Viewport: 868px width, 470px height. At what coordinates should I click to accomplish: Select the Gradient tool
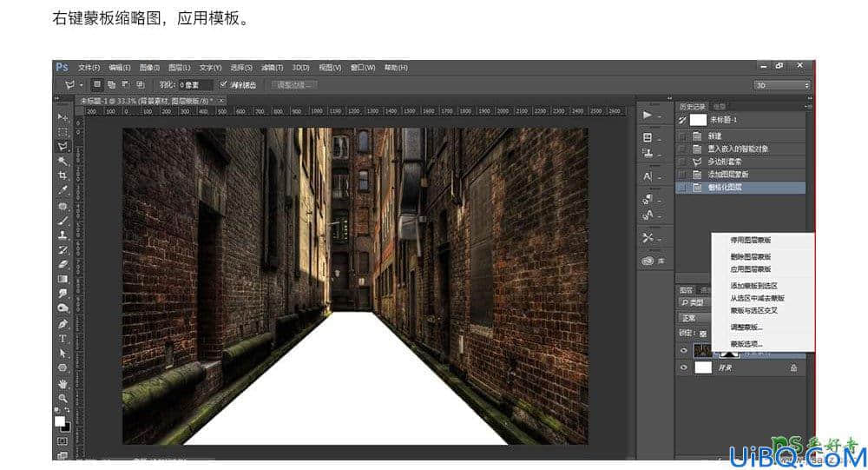click(x=62, y=279)
